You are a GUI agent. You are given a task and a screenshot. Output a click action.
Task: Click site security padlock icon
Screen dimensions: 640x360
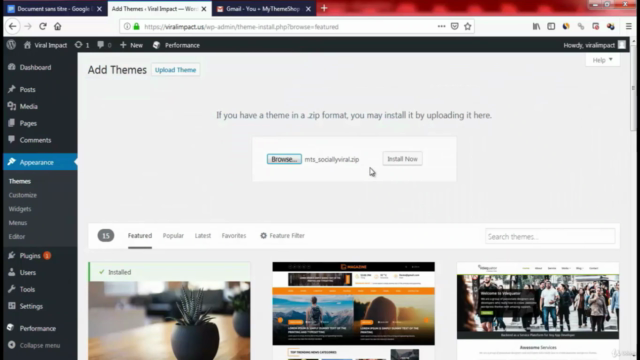coord(136,27)
